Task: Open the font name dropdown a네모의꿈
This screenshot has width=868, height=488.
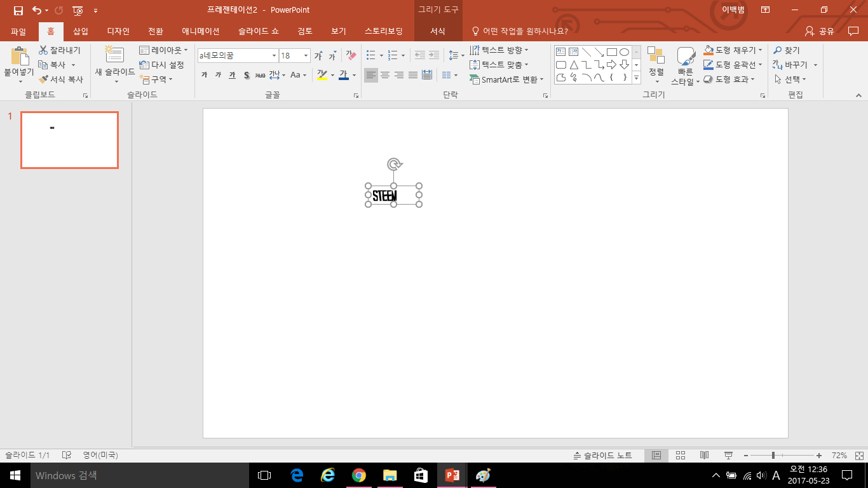Action: click(x=274, y=56)
